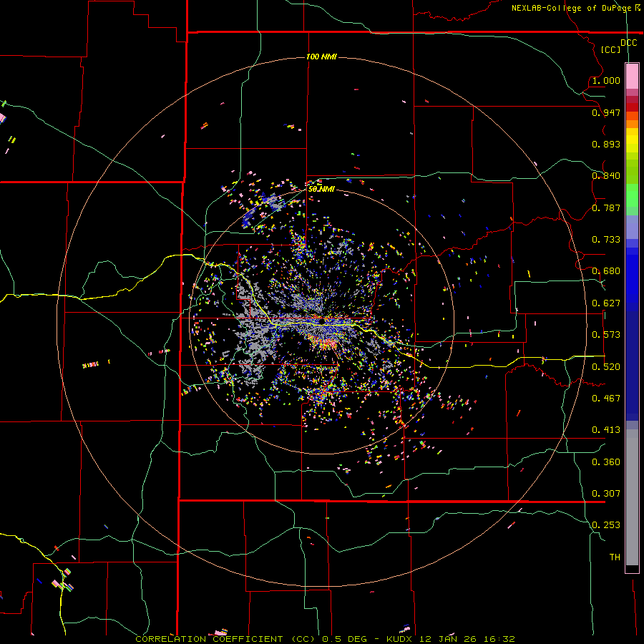Click the 0.413 color scale value
Screen dimensions: 644x644
click(606, 430)
